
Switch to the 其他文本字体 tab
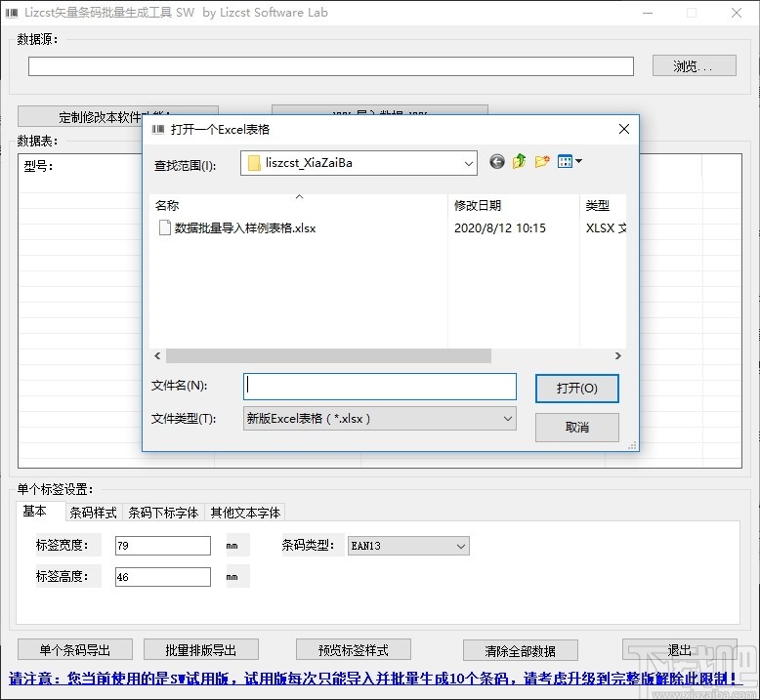(245, 513)
